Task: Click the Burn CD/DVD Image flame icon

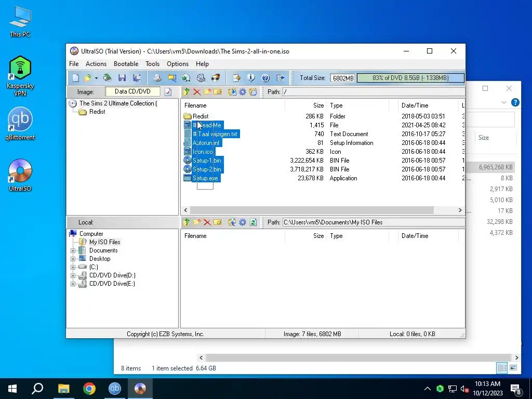Action: tap(216, 78)
